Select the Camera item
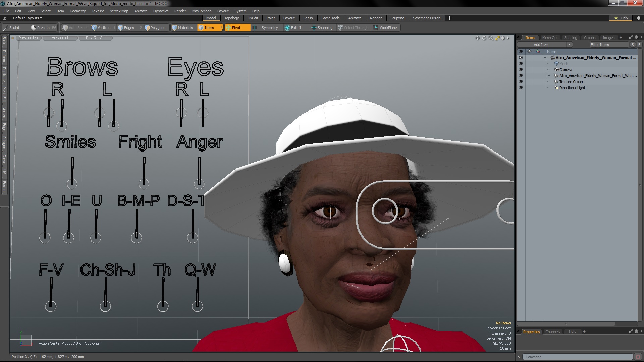644x362 pixels. tap(566, 70)
